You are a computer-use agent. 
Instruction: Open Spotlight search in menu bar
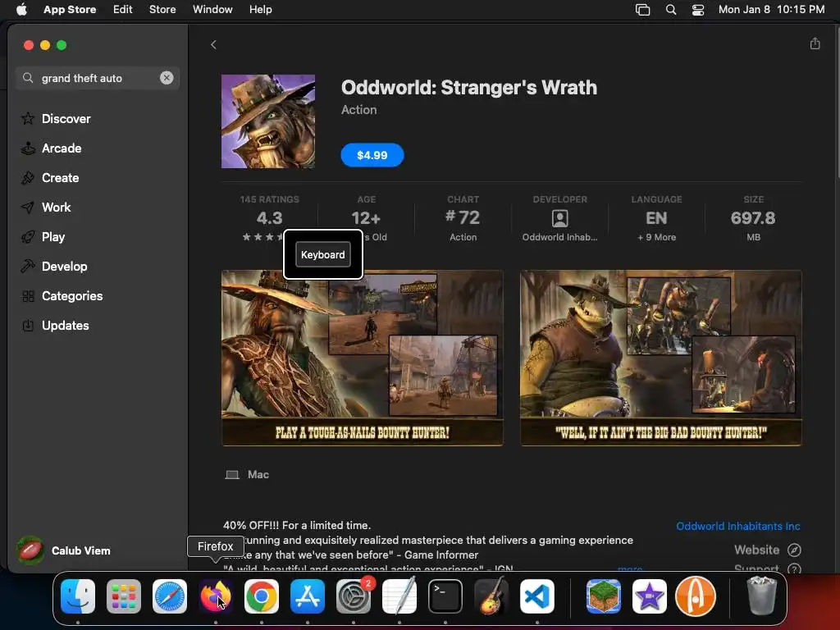click(x=671, y=10)
